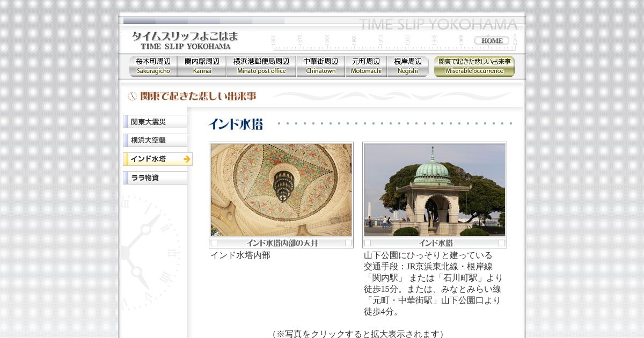
Task: Click the HOME button
Action: point(492,41)
